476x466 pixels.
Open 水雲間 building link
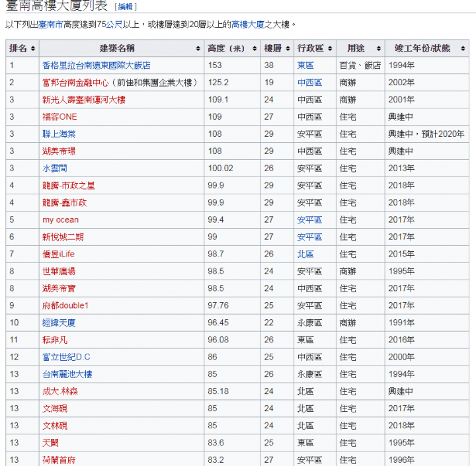(x=55, y=168)
